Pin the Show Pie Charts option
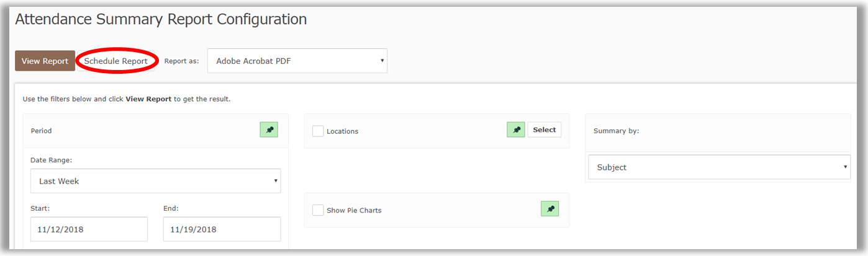This screenshot has width=868, height=256. click(x=549, y=209)
